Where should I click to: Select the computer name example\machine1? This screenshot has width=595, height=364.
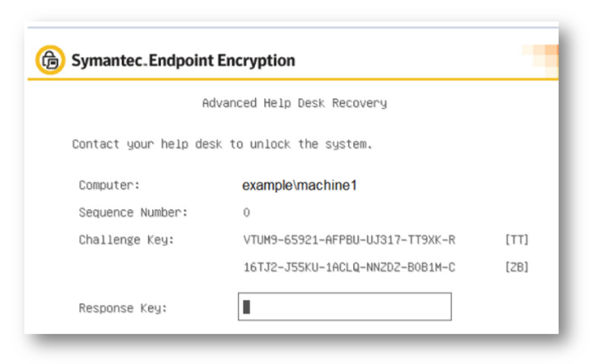coord(300,185)
